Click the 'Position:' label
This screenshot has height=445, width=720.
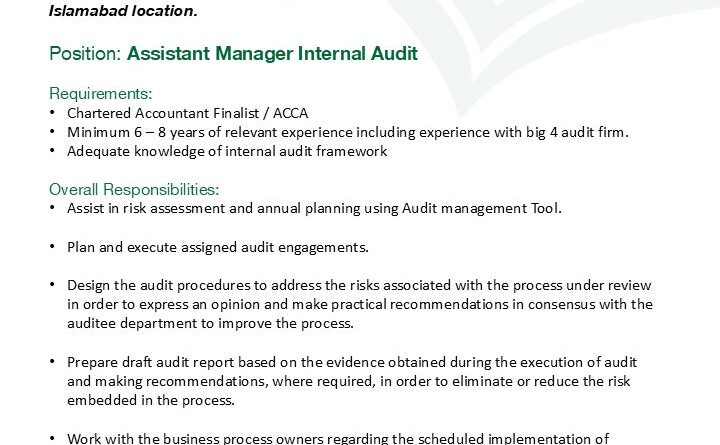coord(85,54)
